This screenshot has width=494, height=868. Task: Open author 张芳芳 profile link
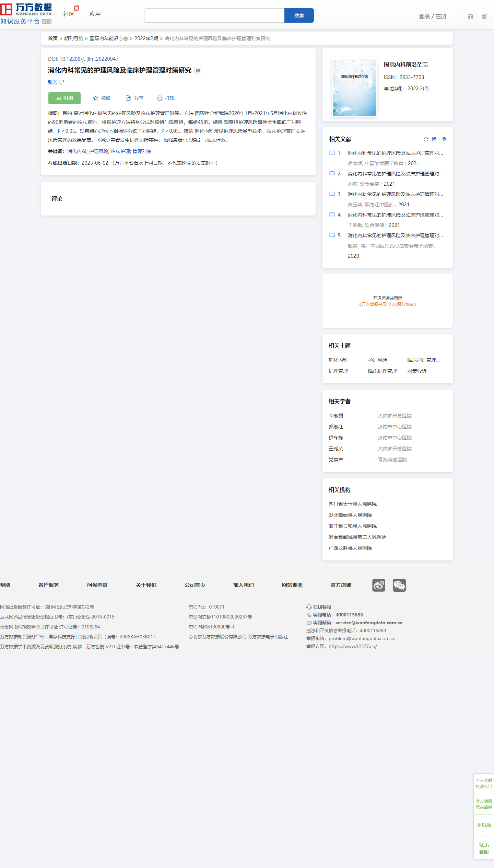click(55, 82)
